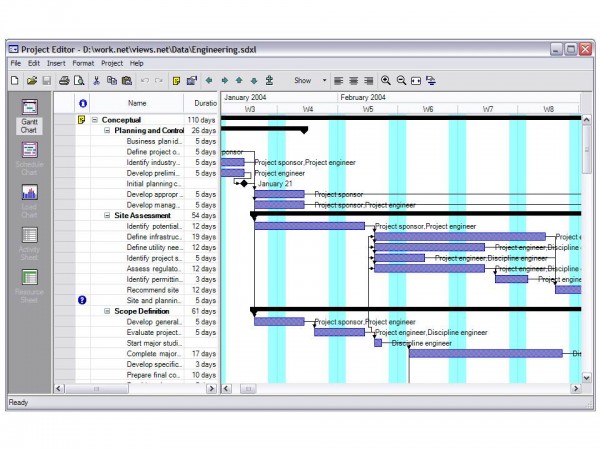
Task: Click the Show toolbar label
Action: [302, 80]
